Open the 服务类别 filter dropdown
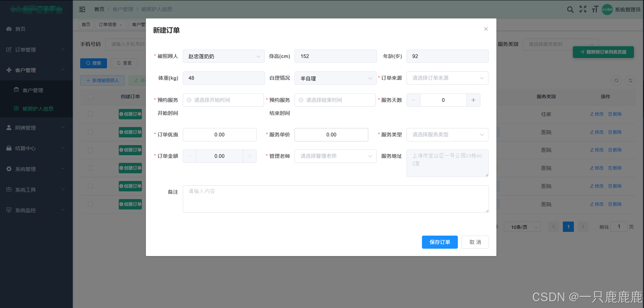This screenshot has height=308, width=644. pos(560,44)
